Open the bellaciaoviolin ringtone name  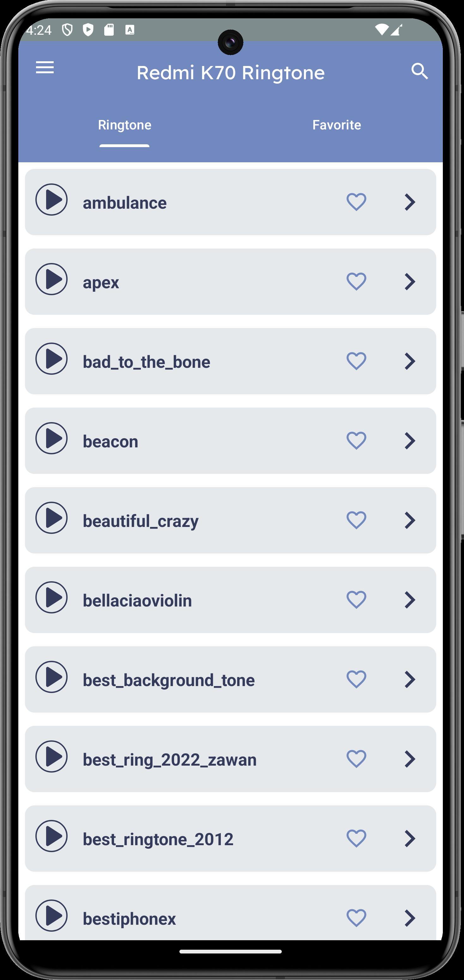[x=137, y=600]
